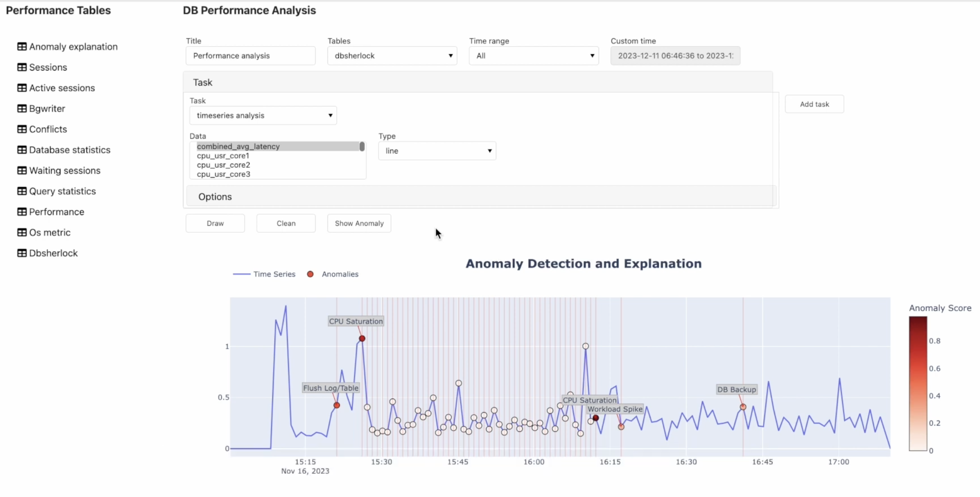Click the Database statistics table icon
The image size is (980, 497).
point(22,150)
